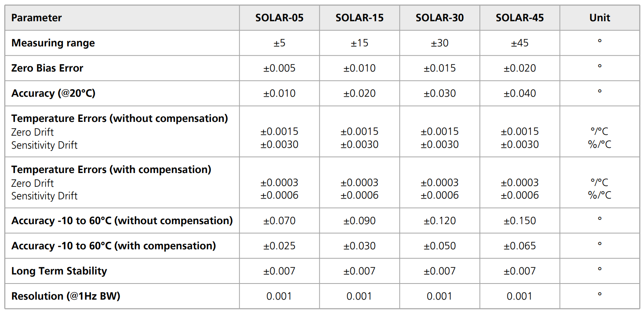Select the SOLAR-30 column header
Screen dimensions: 644x313
click(439, 18)
